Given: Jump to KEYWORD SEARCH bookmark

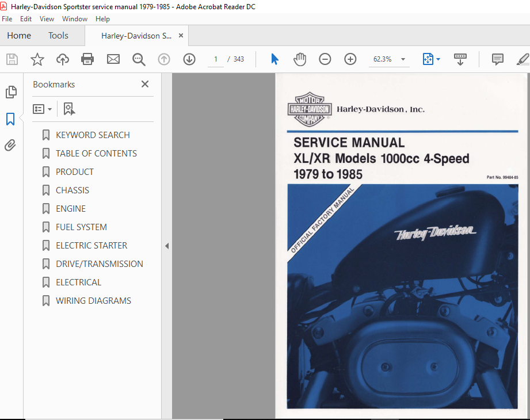Looking at the screenshot, I should pos(93,135).
